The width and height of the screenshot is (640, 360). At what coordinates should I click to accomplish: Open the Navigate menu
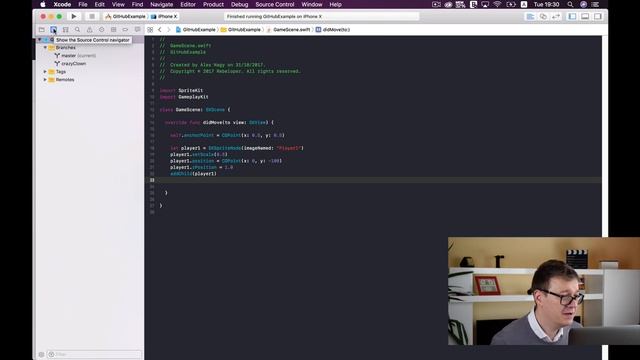tap(162, 4)
